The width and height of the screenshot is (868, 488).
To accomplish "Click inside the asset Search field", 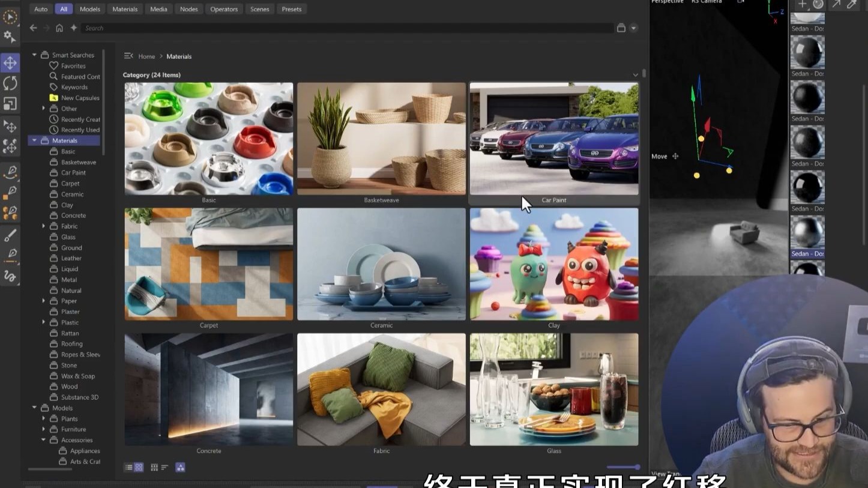I will click(348, 28).
